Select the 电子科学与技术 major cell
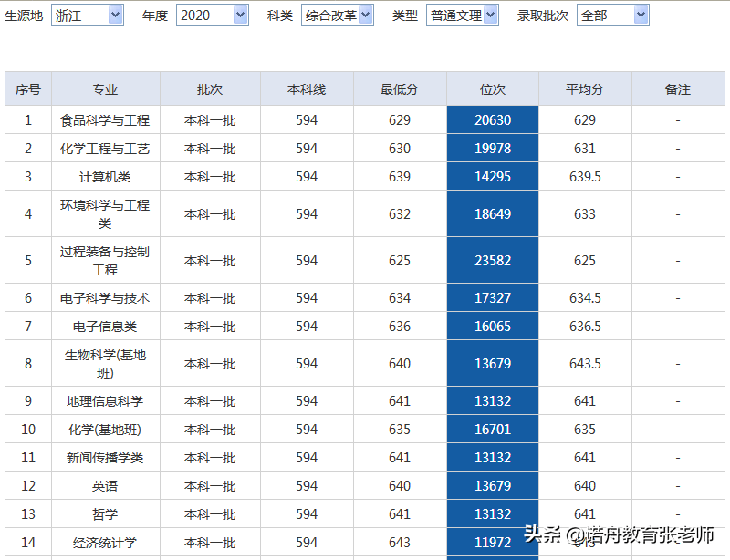Screen dimensions: 730x560 pyautogui.click(x=105, y=298)
